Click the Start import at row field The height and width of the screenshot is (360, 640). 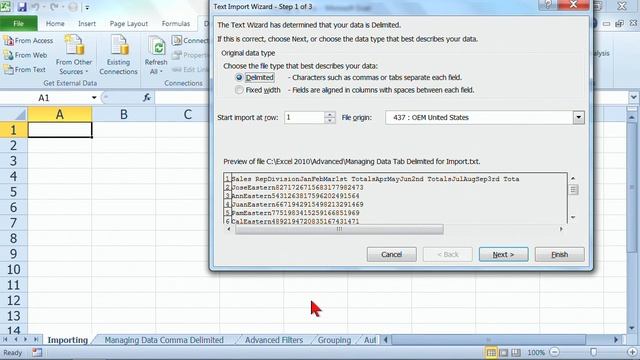tap(304, 118)
